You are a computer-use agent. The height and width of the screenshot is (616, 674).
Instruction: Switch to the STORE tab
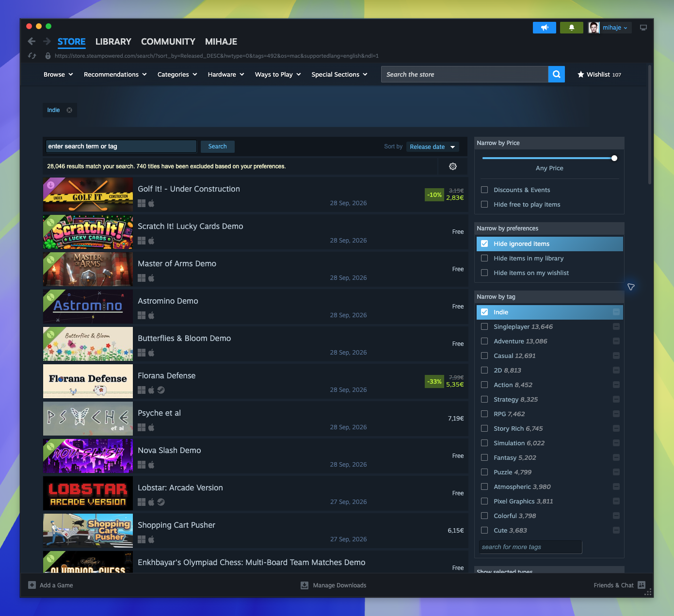(71, 42)
